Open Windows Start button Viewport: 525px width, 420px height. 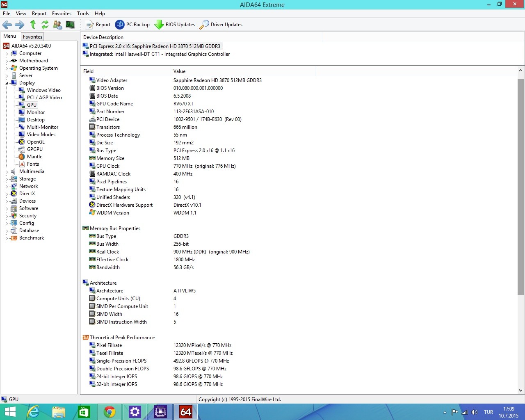click(x=10, y=412)
